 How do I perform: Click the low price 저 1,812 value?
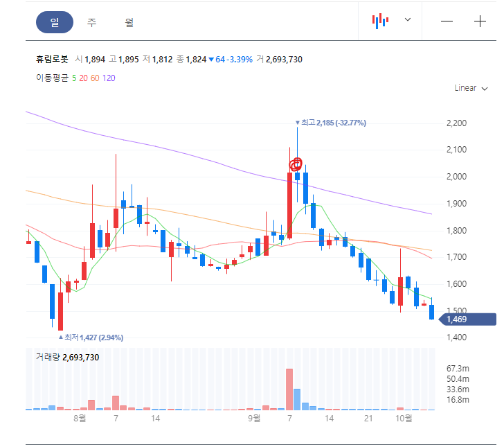(x=158, y=59)
